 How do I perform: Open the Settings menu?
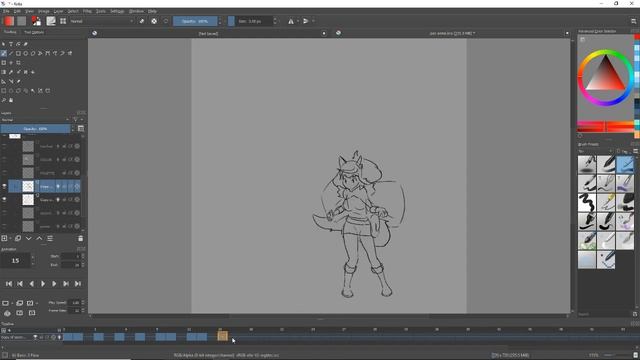coord(117,11)
